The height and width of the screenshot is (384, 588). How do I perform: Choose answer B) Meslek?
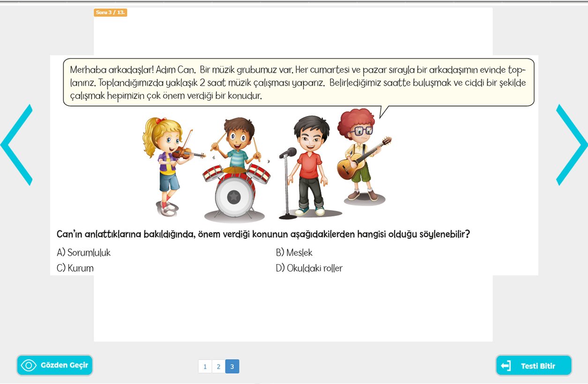tap(294, 253)
